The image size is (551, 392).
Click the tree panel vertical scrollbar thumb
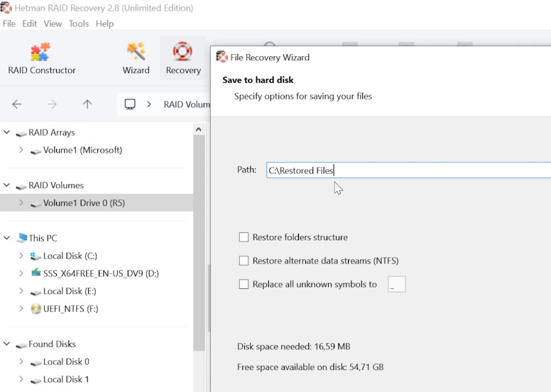pos(199,243)
